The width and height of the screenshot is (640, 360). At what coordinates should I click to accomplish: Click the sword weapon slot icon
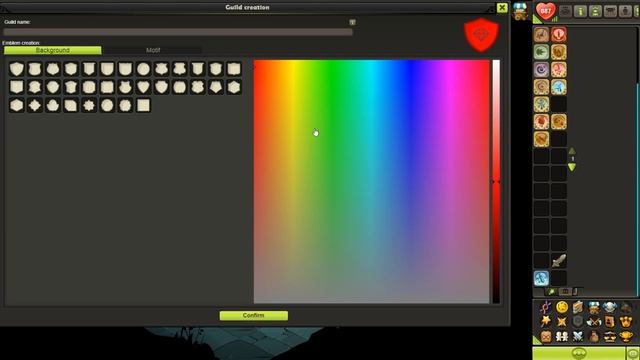point(558,260)
